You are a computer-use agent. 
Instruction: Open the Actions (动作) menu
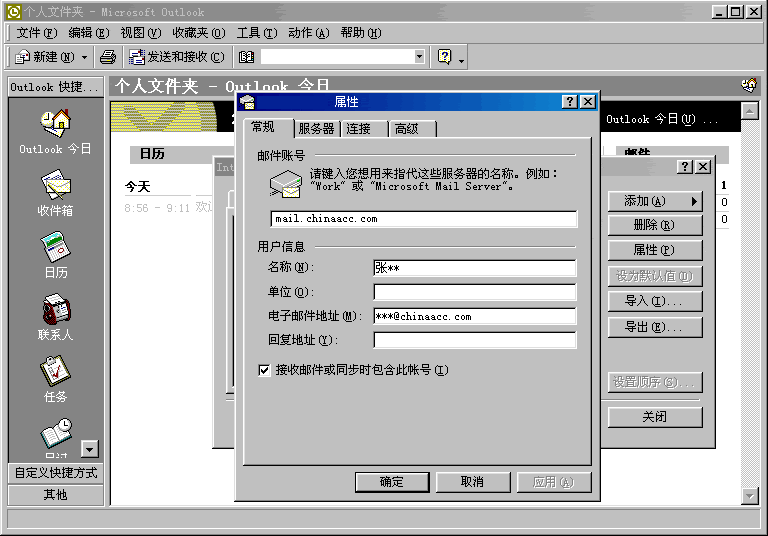pyautogui.click(x=309, y=33)
